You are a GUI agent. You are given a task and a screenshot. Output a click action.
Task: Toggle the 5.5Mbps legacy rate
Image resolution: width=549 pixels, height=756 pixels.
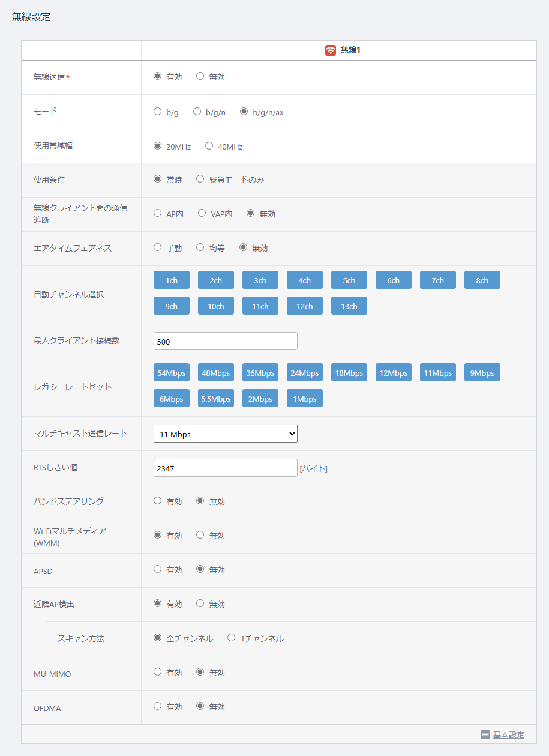[x=216, y=399]
